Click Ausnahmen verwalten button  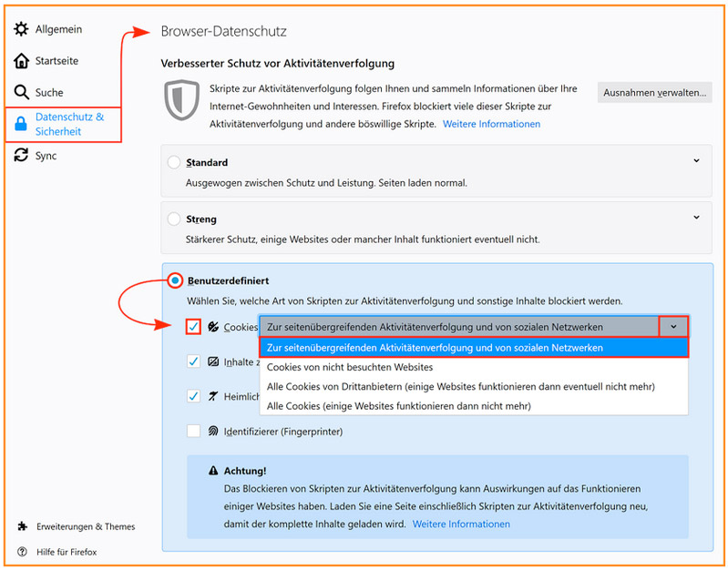654,93
